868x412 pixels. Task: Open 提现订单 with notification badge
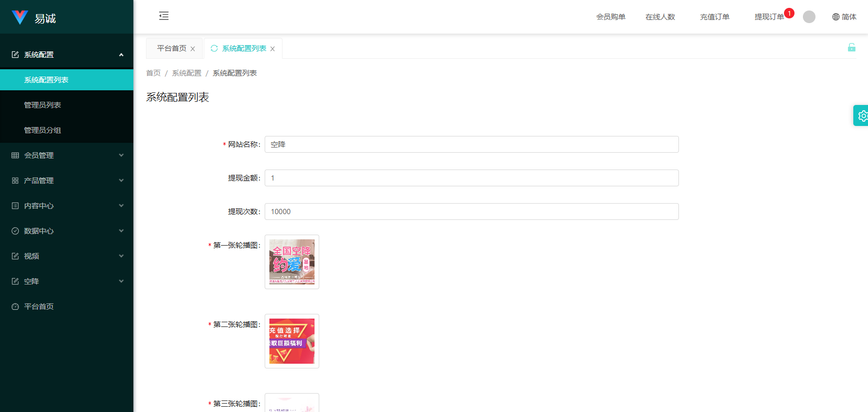pos(769,17)
